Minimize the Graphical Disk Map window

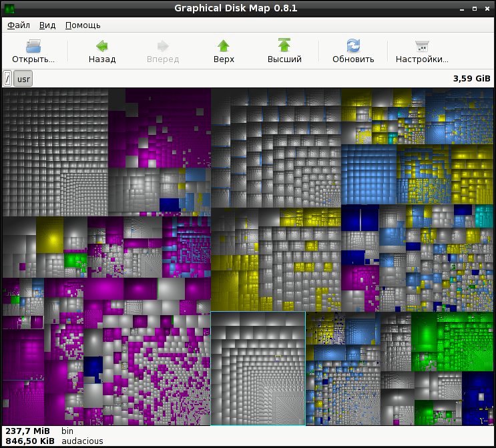tap(461, 8)
